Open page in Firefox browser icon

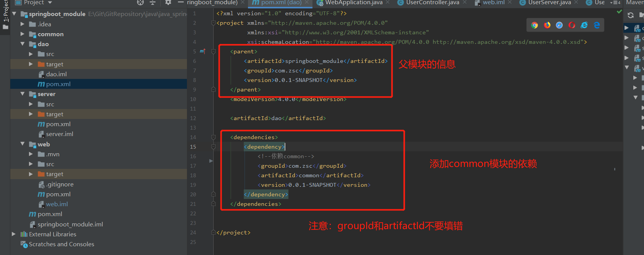pyautogui.click(x=547, y=25)
